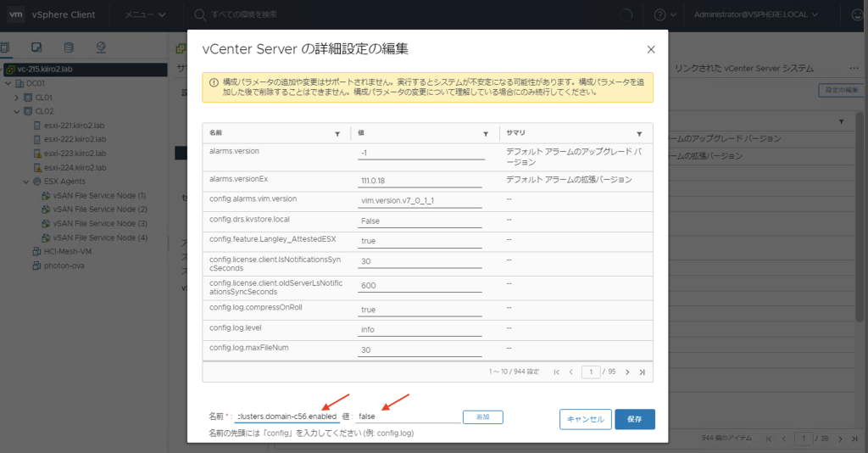Viewport: 868px width, 453px height.
Task: Select vSAN File Service Node (1)
Action: (x=99, y=195)
